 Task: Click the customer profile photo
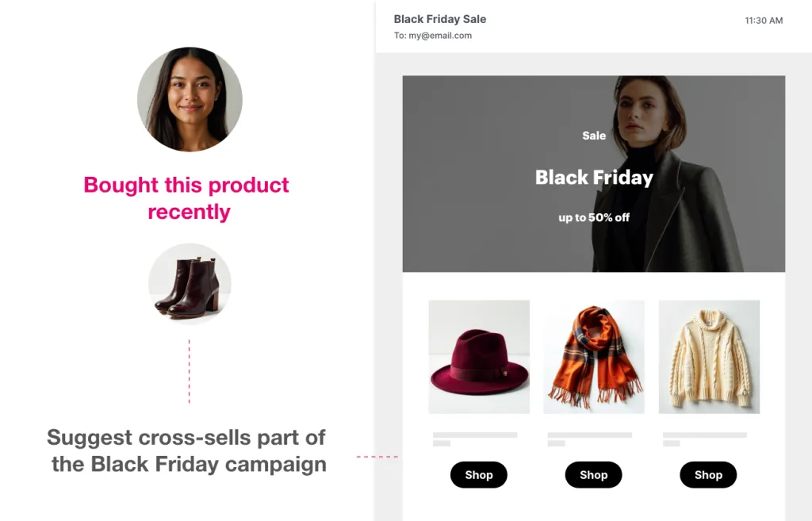click(x=190, y=99)
